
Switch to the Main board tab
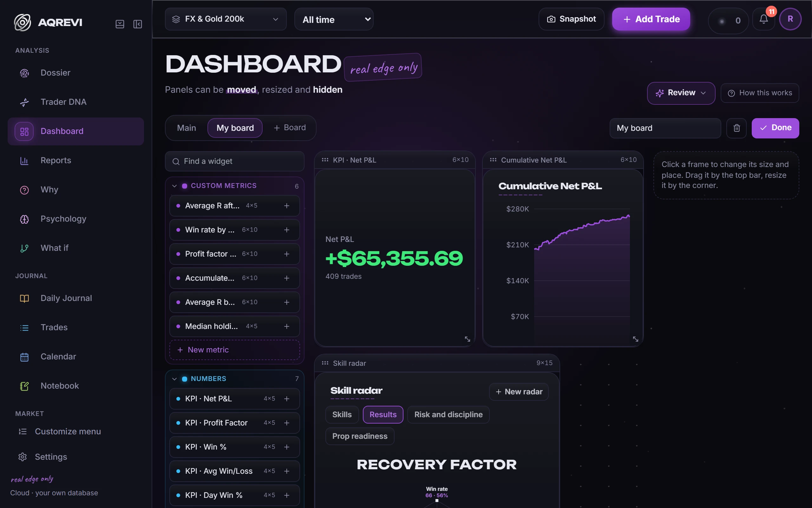(x=187, y=128)
